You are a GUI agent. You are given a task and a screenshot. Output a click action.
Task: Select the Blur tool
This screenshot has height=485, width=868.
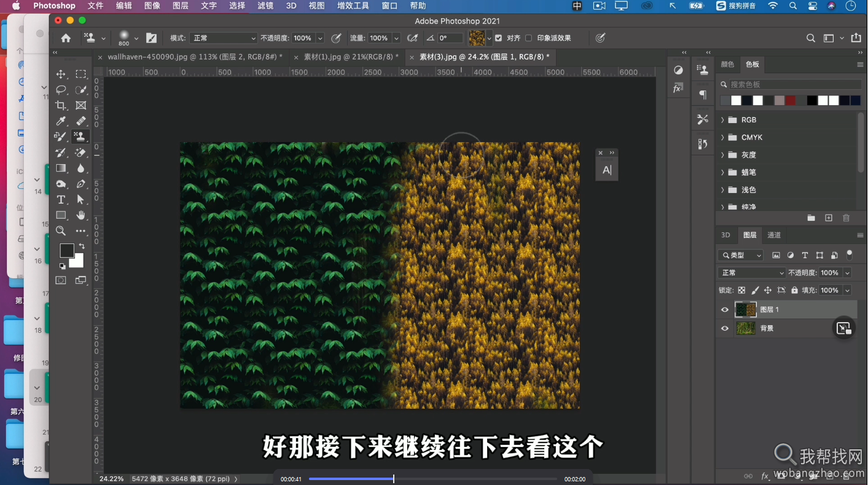(x=80, y=168)
